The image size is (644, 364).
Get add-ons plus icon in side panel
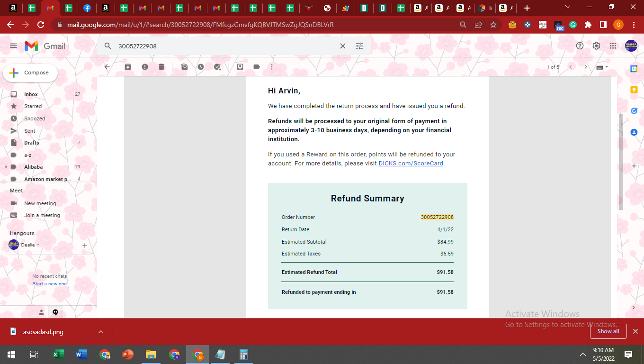point(634,166)
